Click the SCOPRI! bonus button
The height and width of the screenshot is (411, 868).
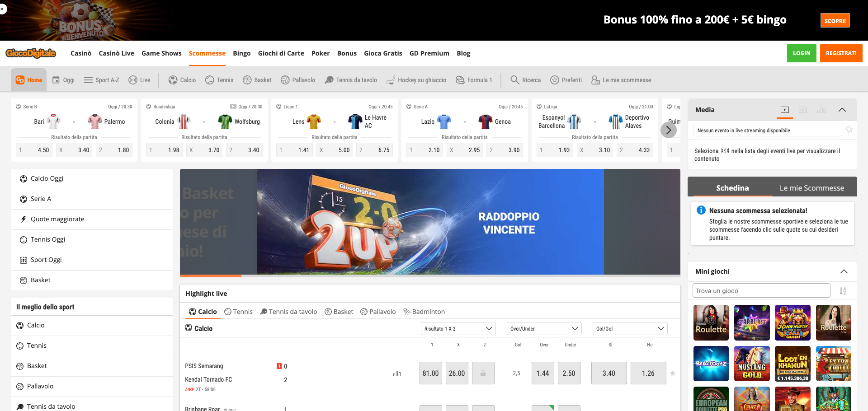pyautogui.click(x=835, y=20)
